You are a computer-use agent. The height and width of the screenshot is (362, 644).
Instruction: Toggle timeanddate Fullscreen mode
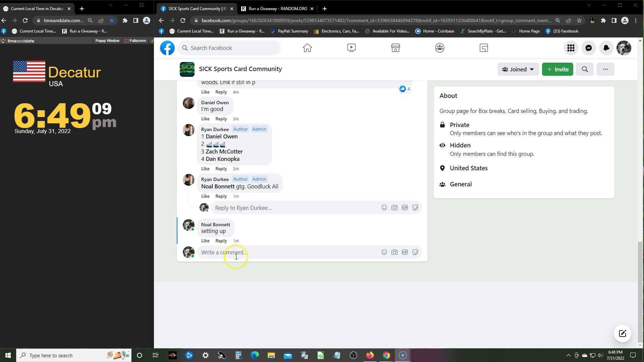pyautogui.click(x=136, y=41)
